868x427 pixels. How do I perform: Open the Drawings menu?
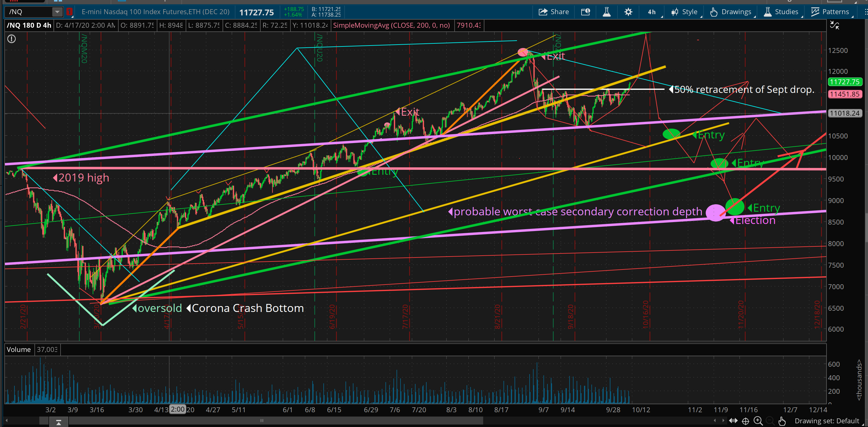coord(731,12)
